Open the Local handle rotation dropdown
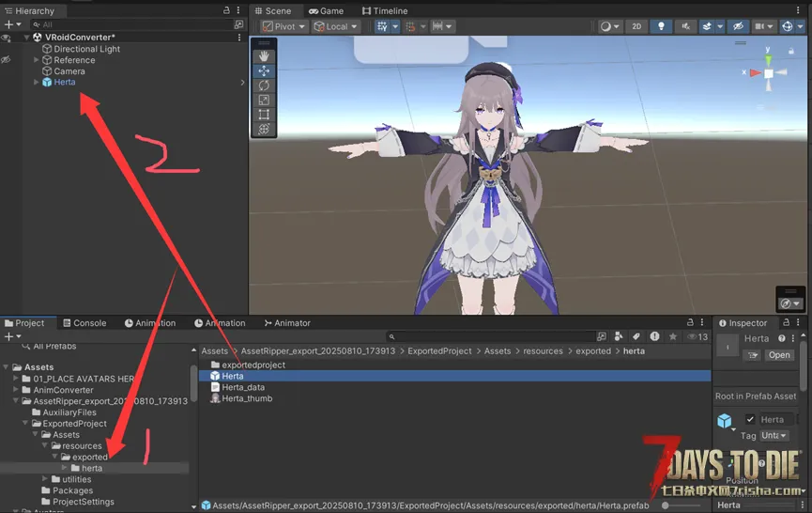 point(335,26)
